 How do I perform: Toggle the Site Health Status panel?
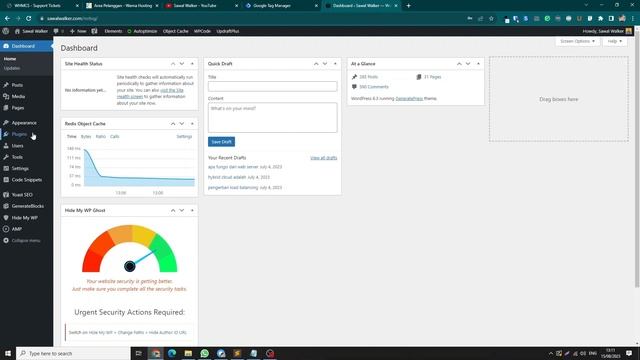[x=192, y=64]
